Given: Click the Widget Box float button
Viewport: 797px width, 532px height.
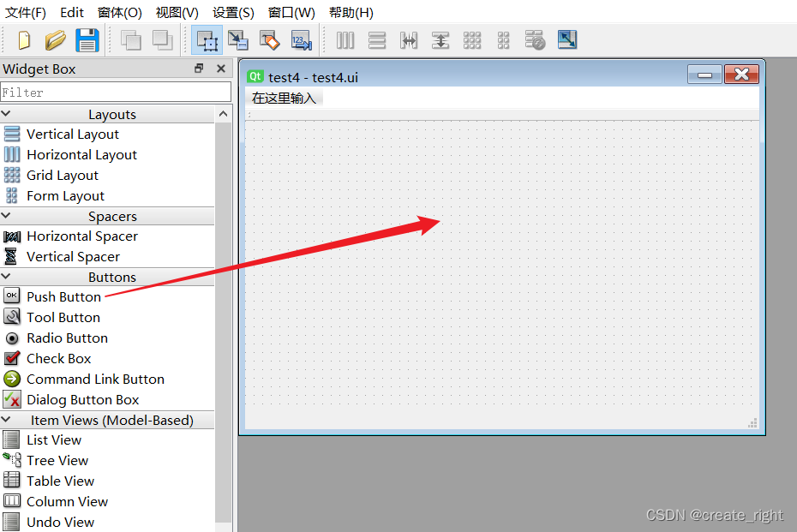Looking at the screenshot, I should click(199, 68).
